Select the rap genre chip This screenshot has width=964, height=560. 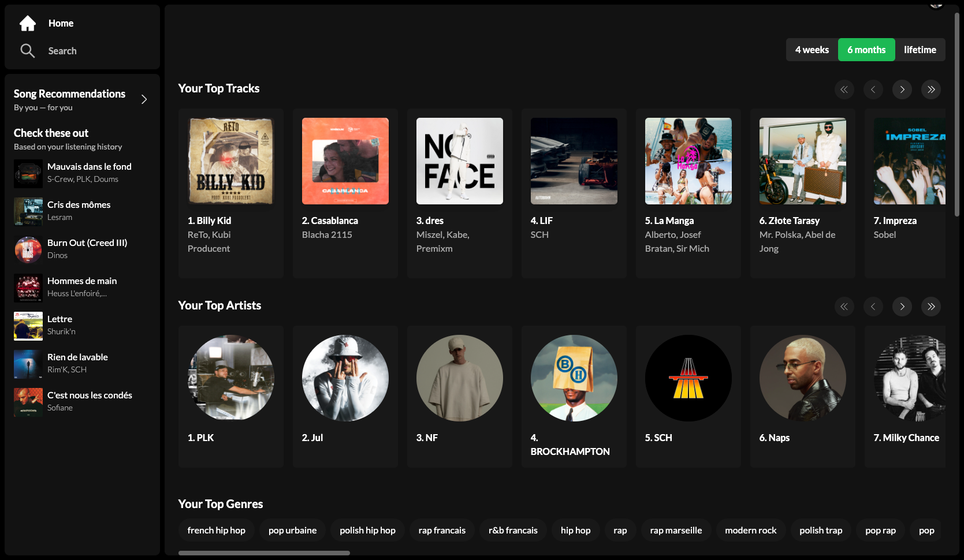click(620, 530)
